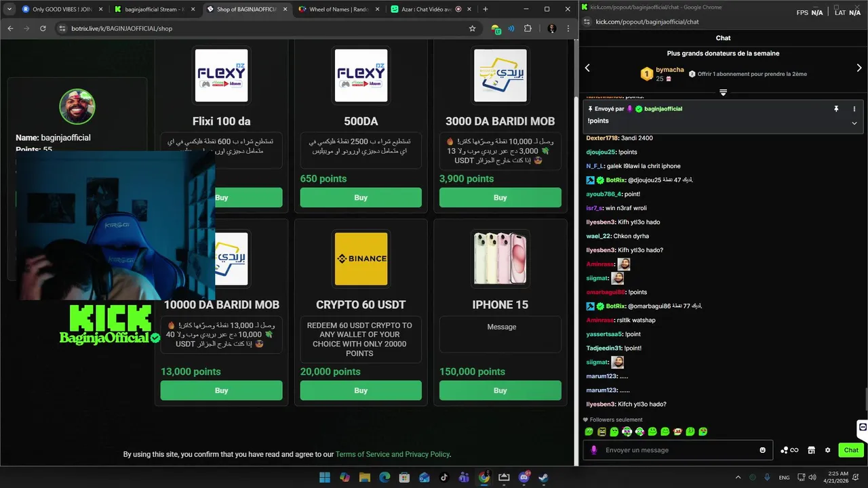Bookmark this page with the star icon
This screenshot has width=868, height=488.
click(x=473, y=28)
